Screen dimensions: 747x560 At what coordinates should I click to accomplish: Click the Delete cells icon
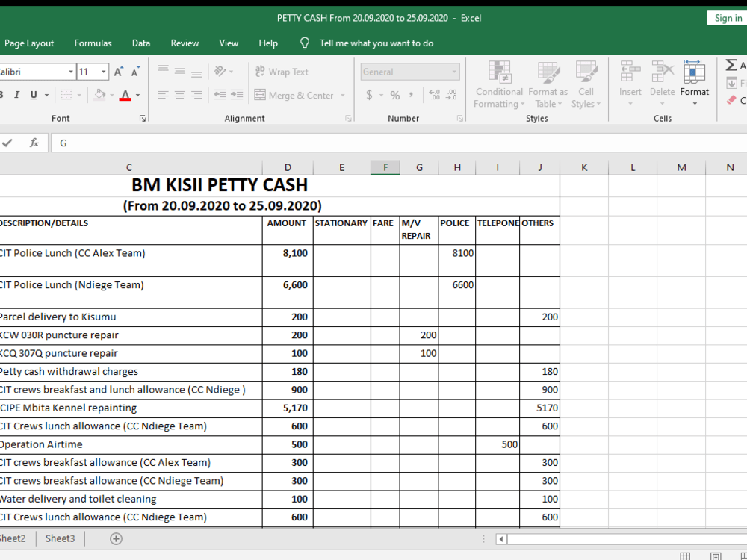tap(662, 84)
